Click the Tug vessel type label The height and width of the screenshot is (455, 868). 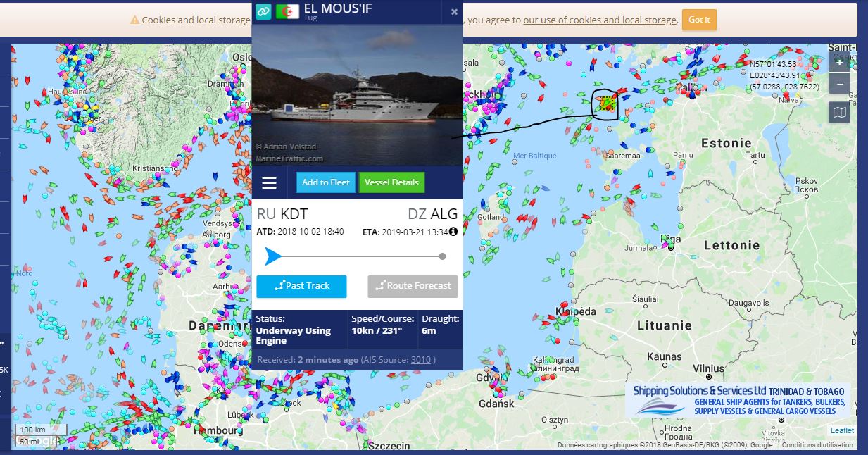(310, 18)
